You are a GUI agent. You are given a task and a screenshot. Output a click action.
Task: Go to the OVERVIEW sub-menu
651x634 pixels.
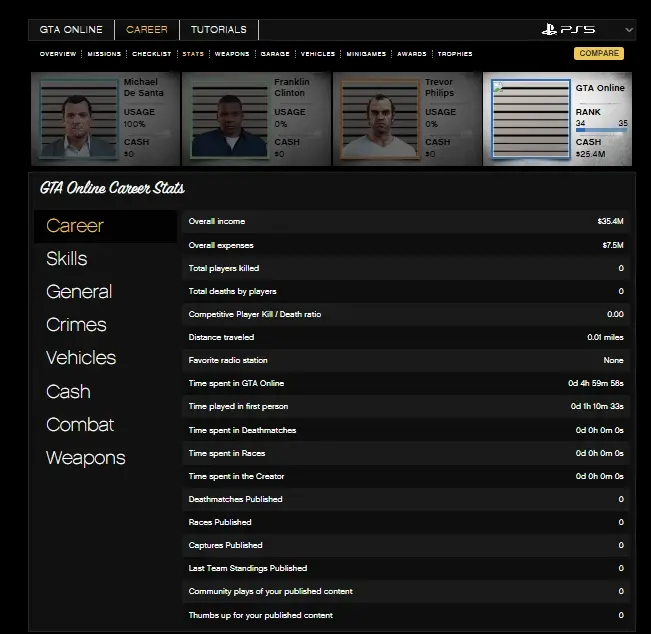point(58,54)
